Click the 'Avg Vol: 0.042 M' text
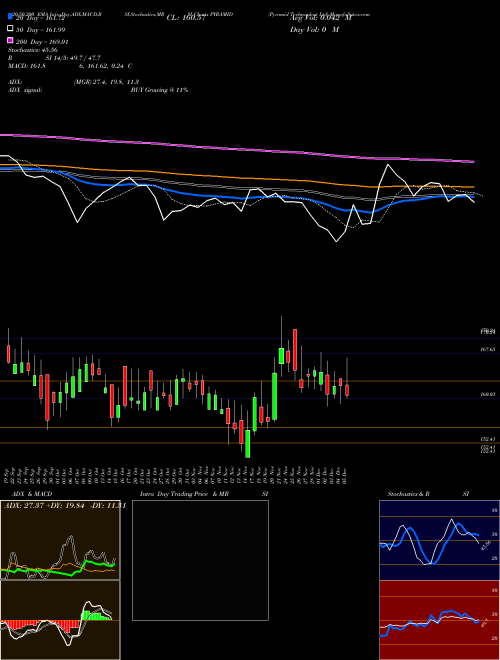This screenshot has width=500, height=660. [x=320, y=18]
